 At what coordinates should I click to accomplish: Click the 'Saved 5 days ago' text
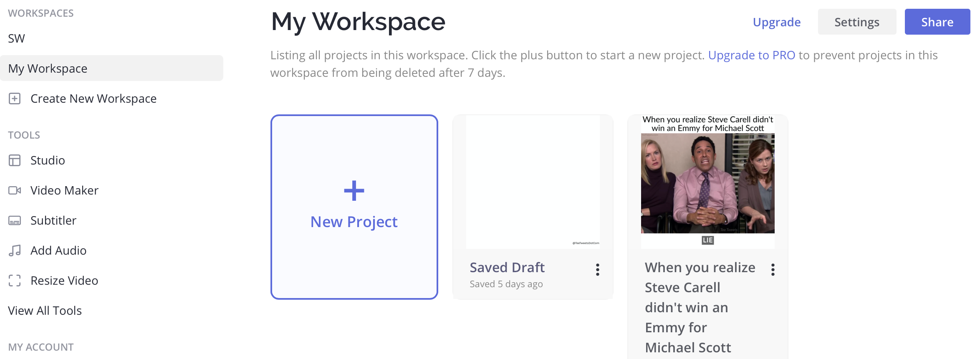(506, 284)
